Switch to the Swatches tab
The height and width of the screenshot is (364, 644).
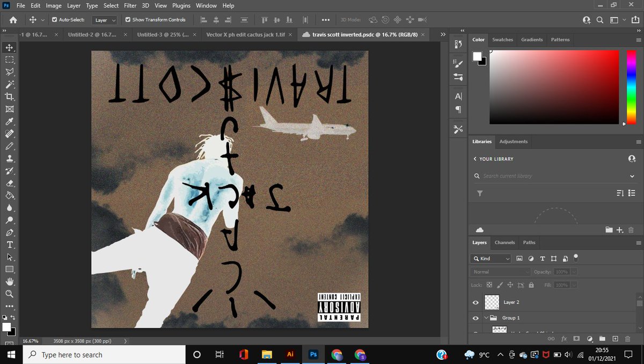[502, 40]
